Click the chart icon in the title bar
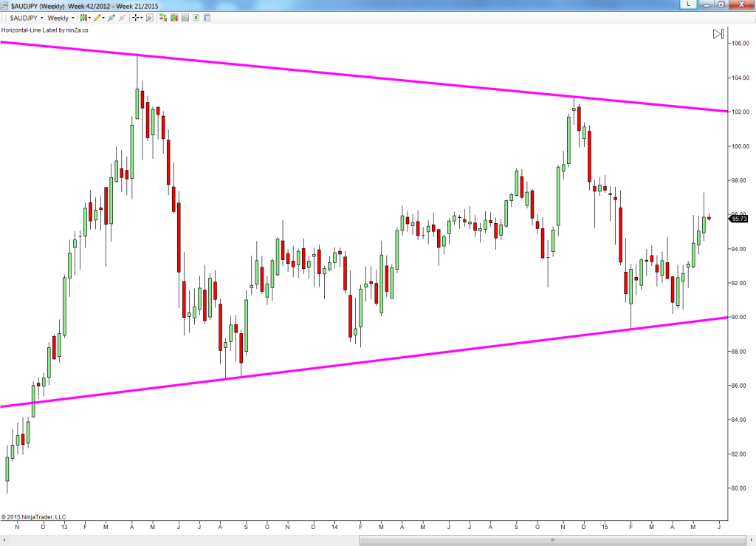 (4, 6)
